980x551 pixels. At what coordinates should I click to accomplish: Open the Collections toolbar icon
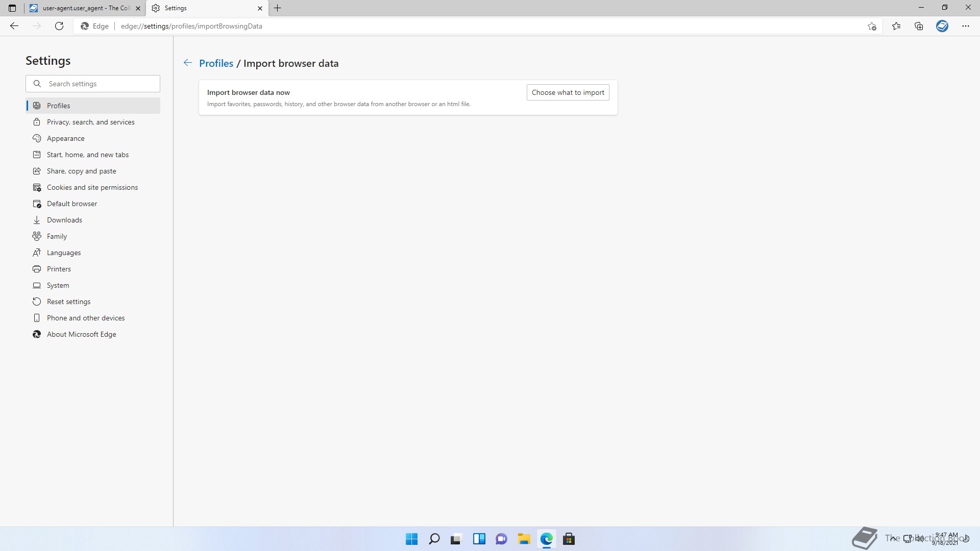tap(919, 26)
